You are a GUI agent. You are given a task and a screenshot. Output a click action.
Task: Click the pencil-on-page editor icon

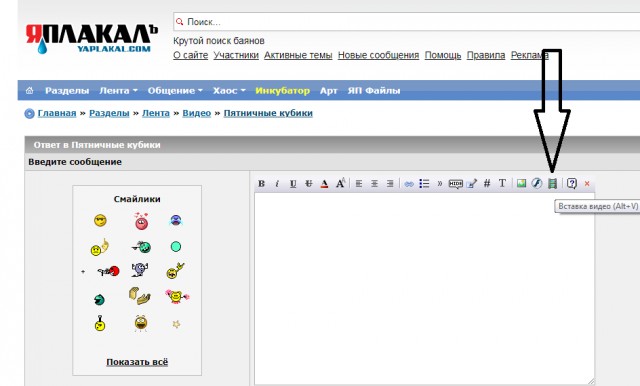(471, 184)
